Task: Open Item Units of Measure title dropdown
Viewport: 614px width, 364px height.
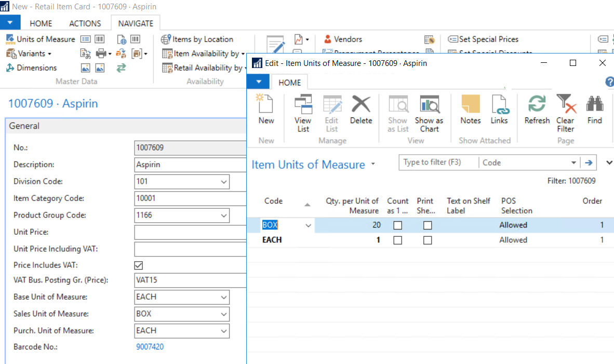Action: click(x=373, y=164)
